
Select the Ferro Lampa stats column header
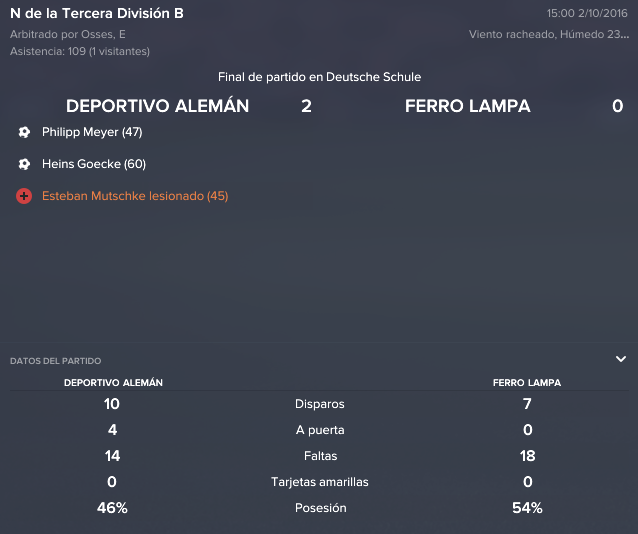pos(527,383)
